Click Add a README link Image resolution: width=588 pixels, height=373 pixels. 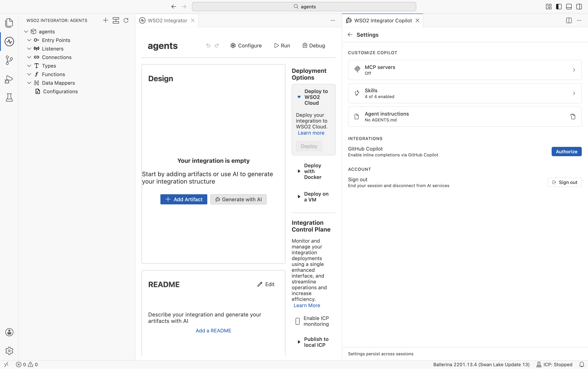coord(213,331)
